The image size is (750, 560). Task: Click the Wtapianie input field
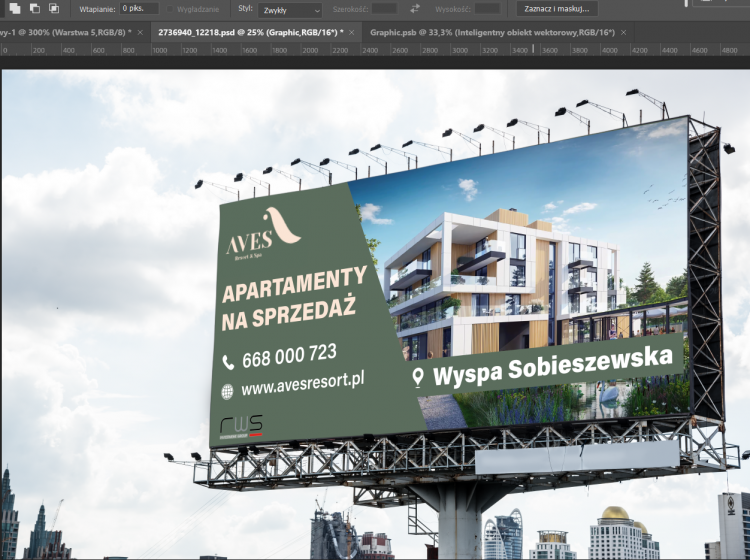pos(137,8)
